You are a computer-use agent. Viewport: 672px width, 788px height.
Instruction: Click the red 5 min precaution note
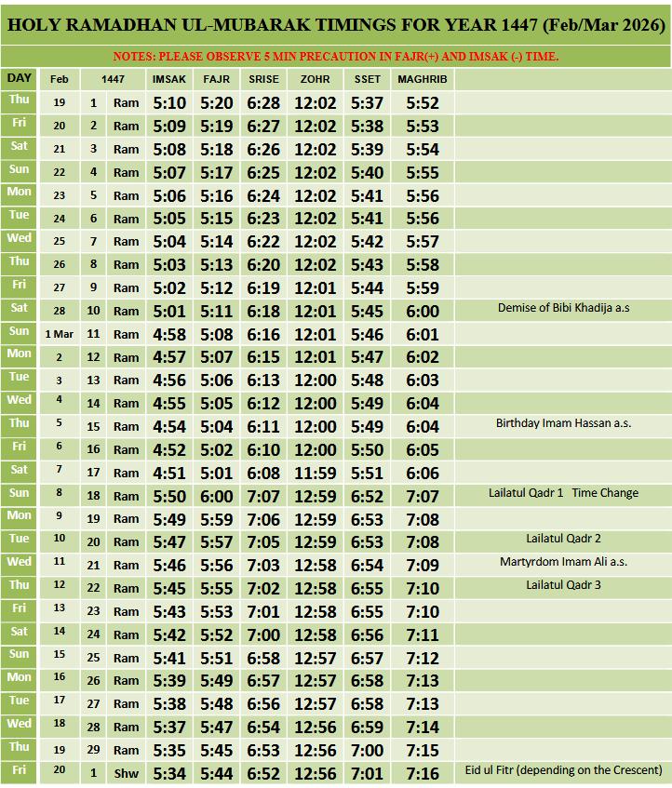click(x=336, y=57)
